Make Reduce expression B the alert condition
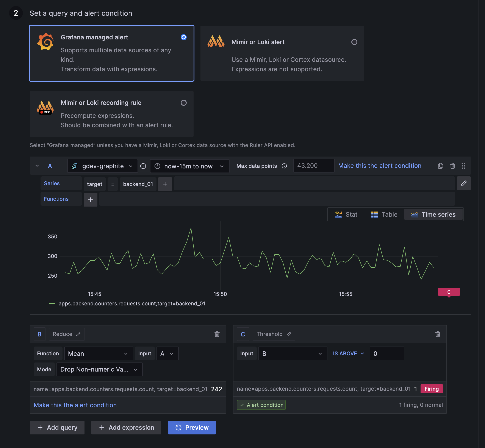 [x=75, y=405]
